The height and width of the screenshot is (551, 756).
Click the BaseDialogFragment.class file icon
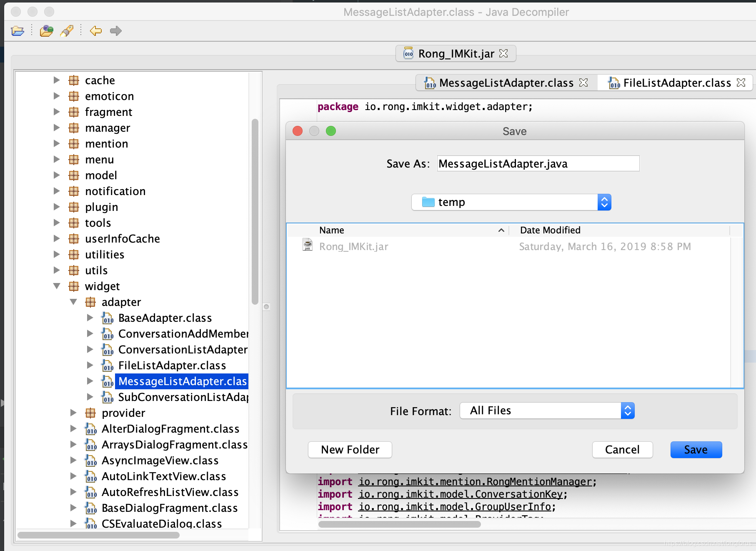pyautogui.click(x=90, y=508)
